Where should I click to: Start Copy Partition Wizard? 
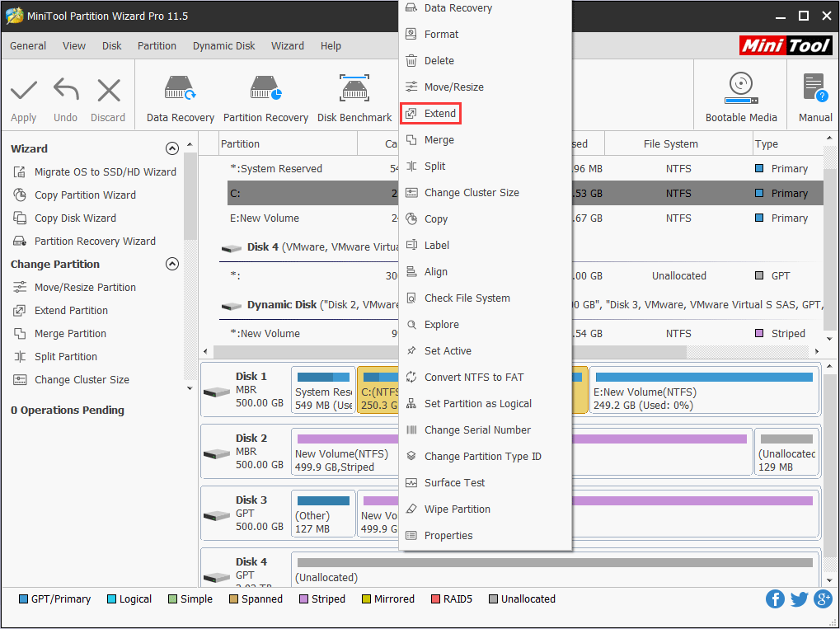point(74,195)
